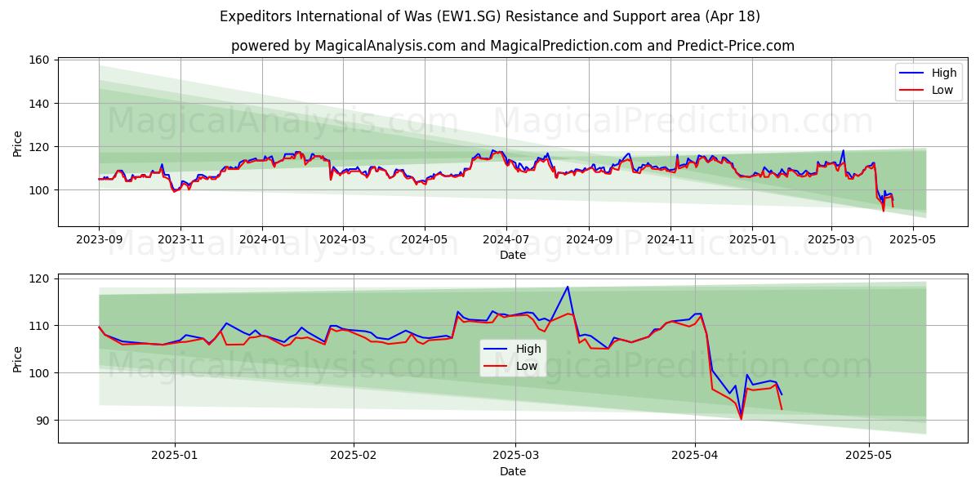Viewport: 980px width, 490px height.
Task: Click the chart title mentioning EW1.SG
Action: 490,16
